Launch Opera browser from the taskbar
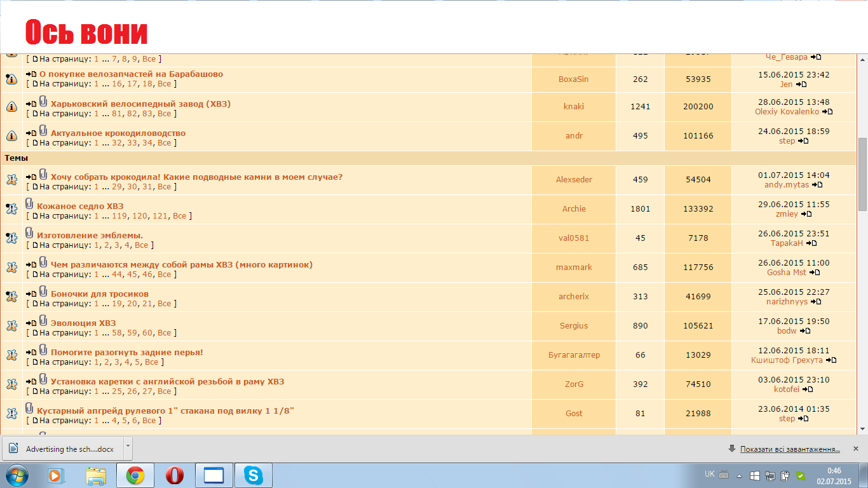The height and width of the screenshot is (488, 868). point(175,475)
